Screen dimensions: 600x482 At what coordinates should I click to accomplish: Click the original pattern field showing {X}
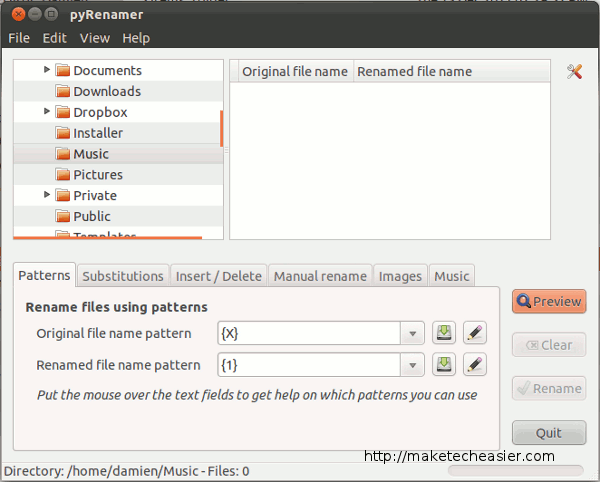[309, 333]
